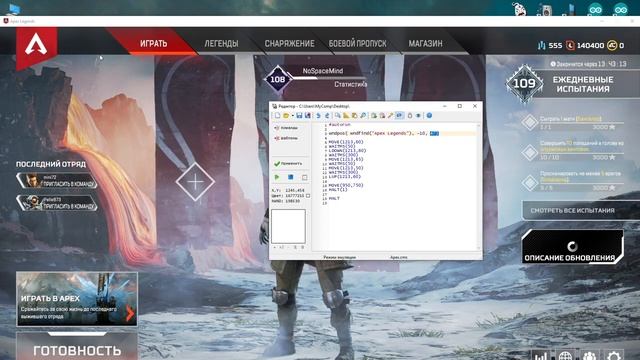This screenshot has height=360, width=640.
Task: Click the rightmost Arduino desktop icon
Action: pyautogui.click(x=621, y=9)
